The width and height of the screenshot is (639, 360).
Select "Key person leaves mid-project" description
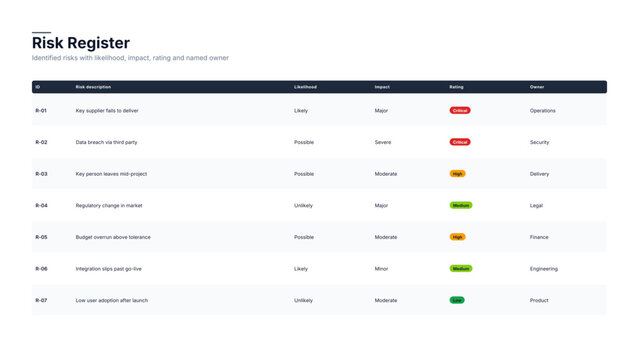click(111, 174)
